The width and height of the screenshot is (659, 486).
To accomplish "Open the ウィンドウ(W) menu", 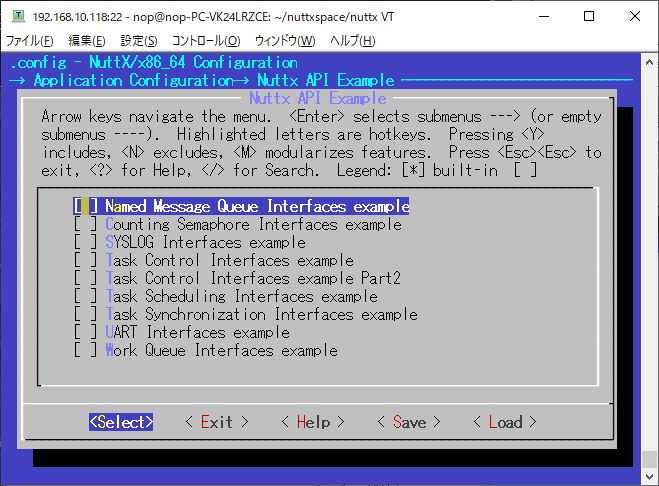I will click(x=285, y=41).
